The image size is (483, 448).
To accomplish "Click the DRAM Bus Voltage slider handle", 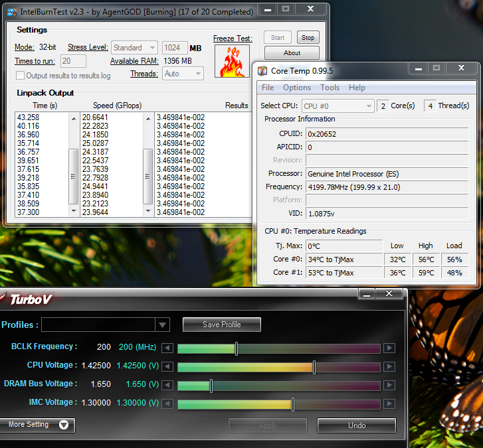I will click(211, 386).
